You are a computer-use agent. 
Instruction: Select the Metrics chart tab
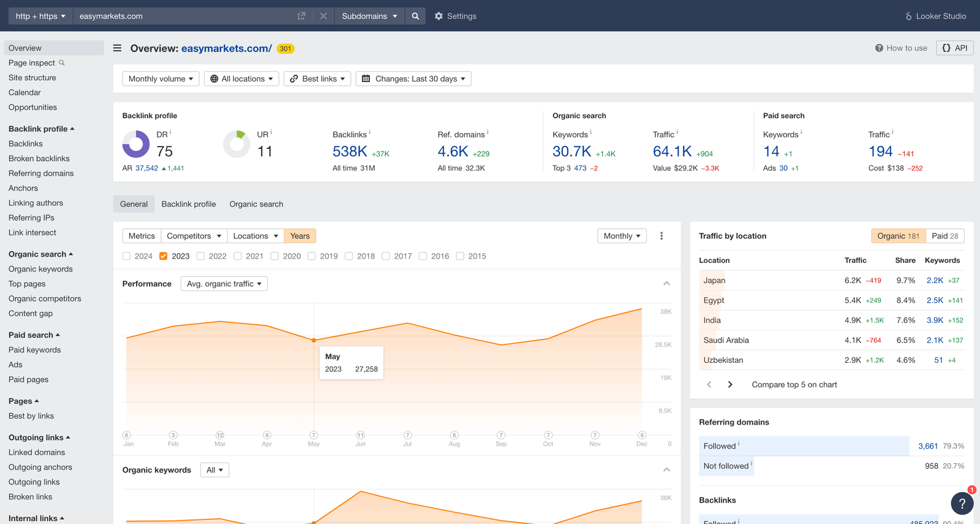(141, 236)
